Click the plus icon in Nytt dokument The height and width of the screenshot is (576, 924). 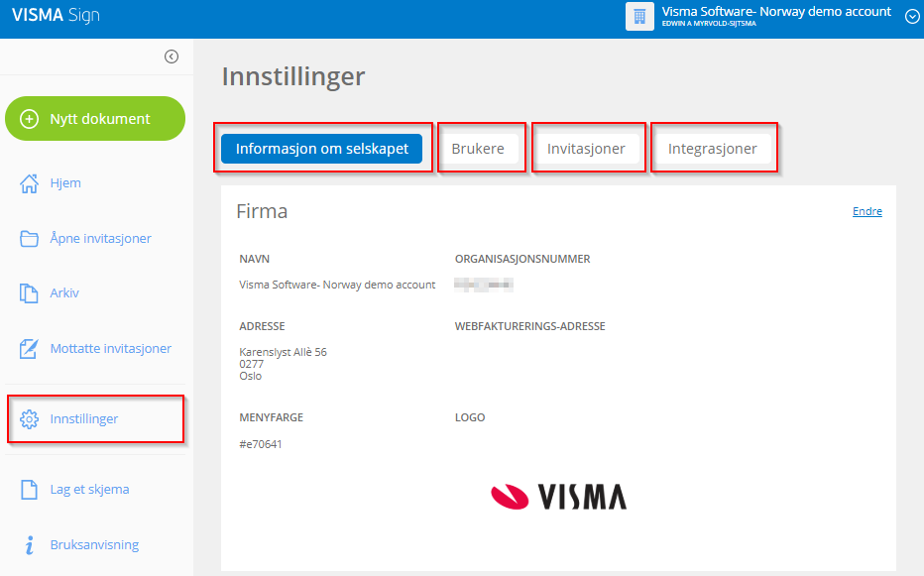(x=30, y=119)
